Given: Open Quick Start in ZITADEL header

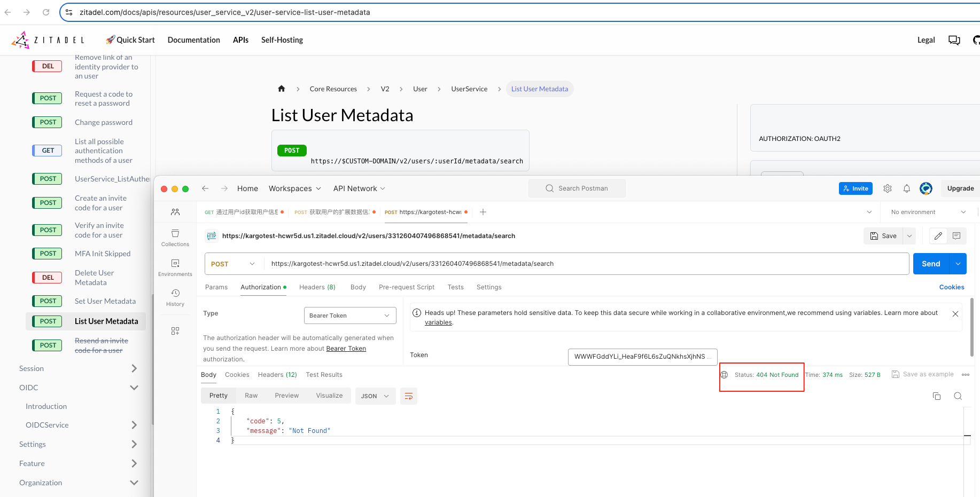Looking at the screenshot, I should click(x=130, y=40).
